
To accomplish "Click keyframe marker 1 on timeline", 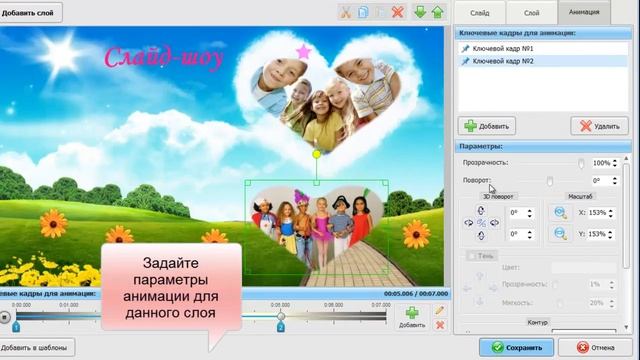I will click(16, 327).
